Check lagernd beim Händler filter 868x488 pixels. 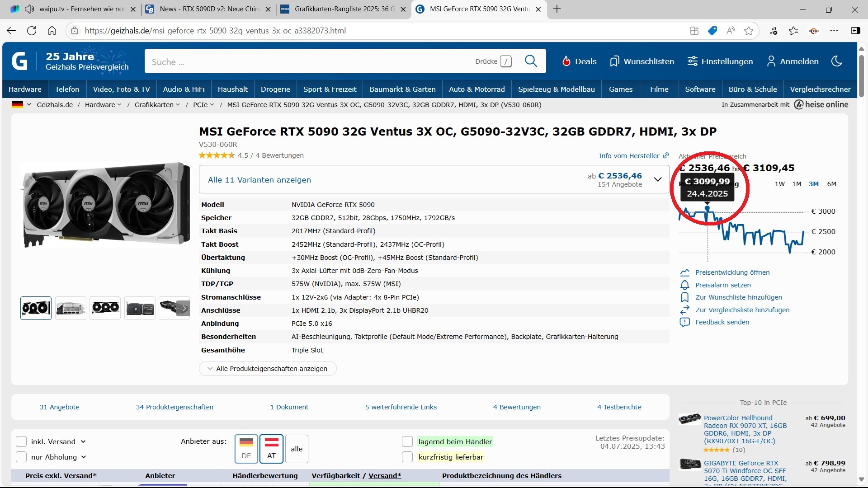click(407, 441)
